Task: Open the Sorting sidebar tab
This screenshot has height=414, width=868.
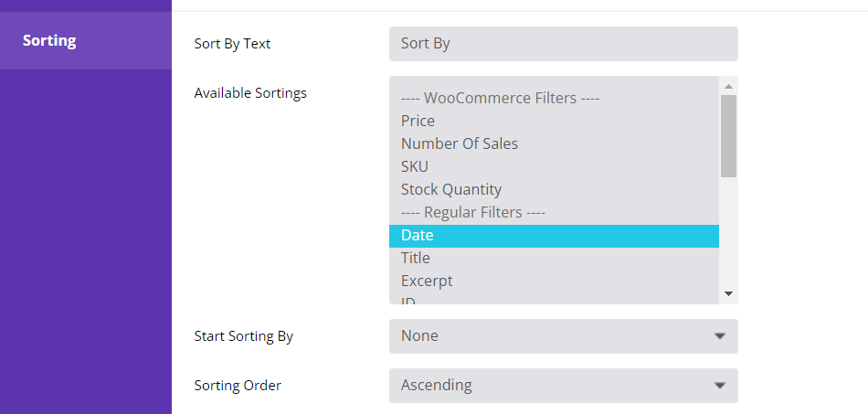Action: [x=49, y=41]
